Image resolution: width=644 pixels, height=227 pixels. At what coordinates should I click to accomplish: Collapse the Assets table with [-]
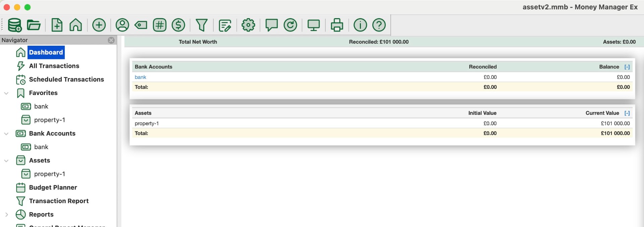coord(627,113)
